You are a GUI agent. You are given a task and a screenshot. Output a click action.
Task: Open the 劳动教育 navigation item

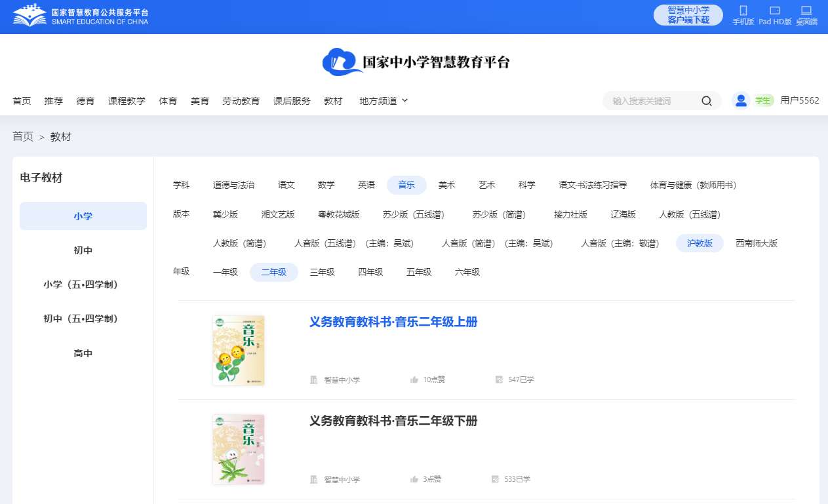241,101
